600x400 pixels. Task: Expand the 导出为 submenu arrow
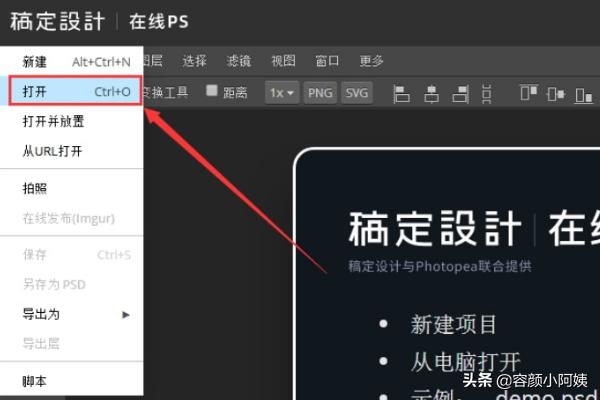pos(126,315)
